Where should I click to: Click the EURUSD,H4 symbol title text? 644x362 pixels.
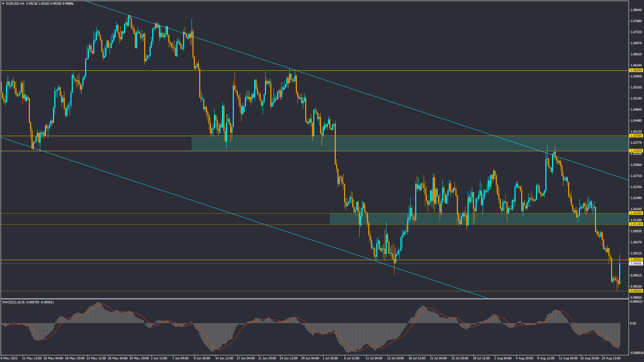click(15, 4)
